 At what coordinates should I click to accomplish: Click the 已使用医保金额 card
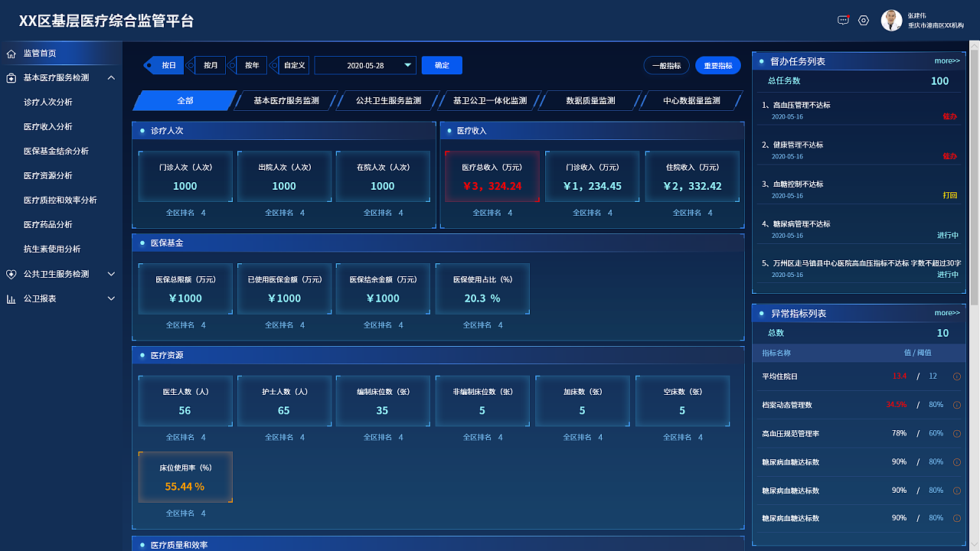284,289
